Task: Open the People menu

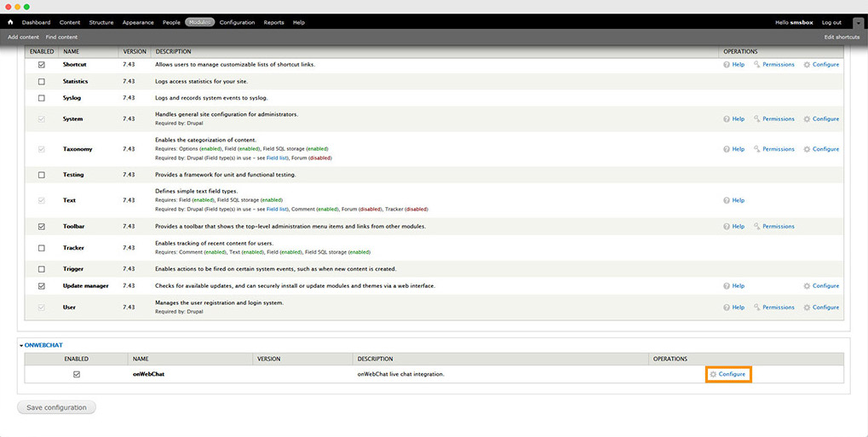Action: pyautogui.click(x=171, y=23)
